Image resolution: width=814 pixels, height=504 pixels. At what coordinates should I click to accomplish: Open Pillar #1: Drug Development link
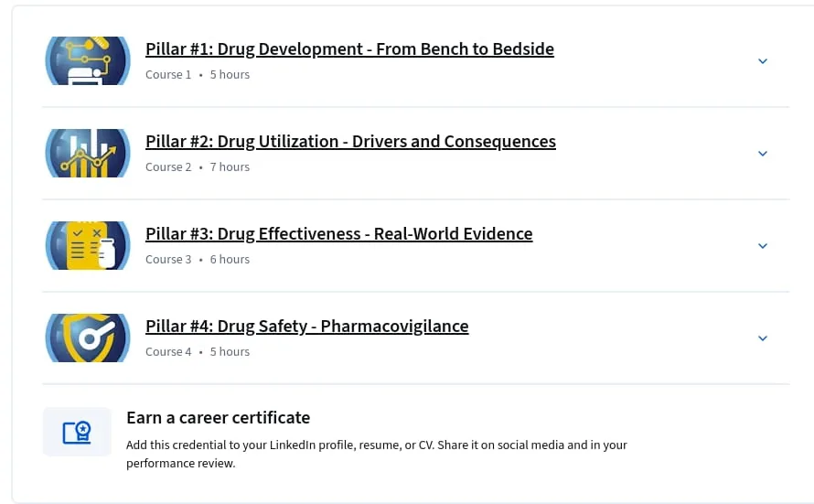tap(349, 48)
